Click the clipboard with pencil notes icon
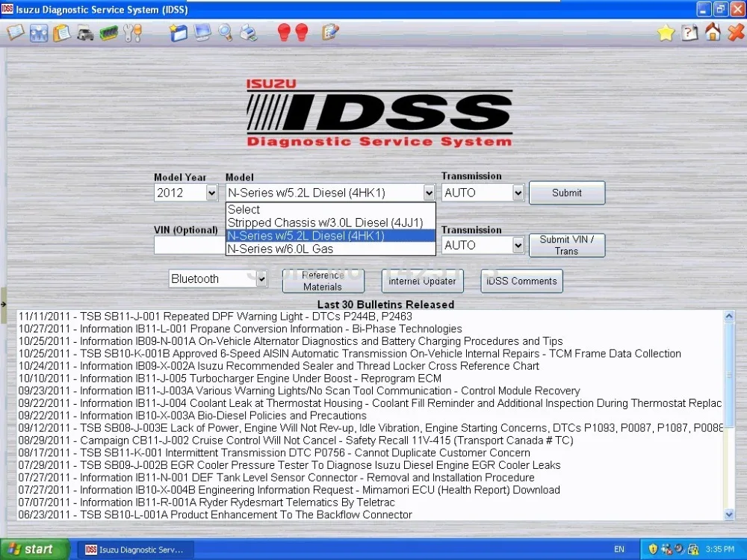This screenshot has height=560, width=747. [329, 32]
